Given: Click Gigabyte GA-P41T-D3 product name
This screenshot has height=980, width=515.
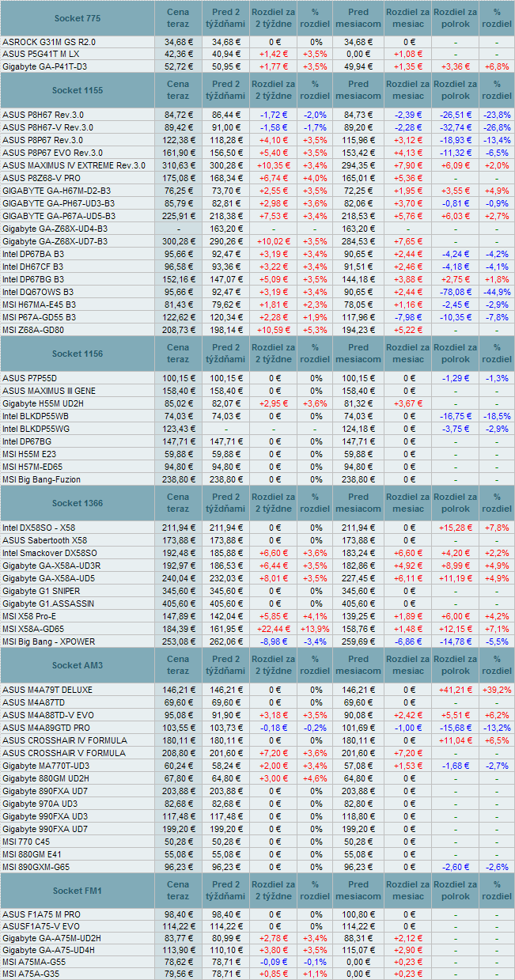Looking at the screenshot, I should pos(45,66).
